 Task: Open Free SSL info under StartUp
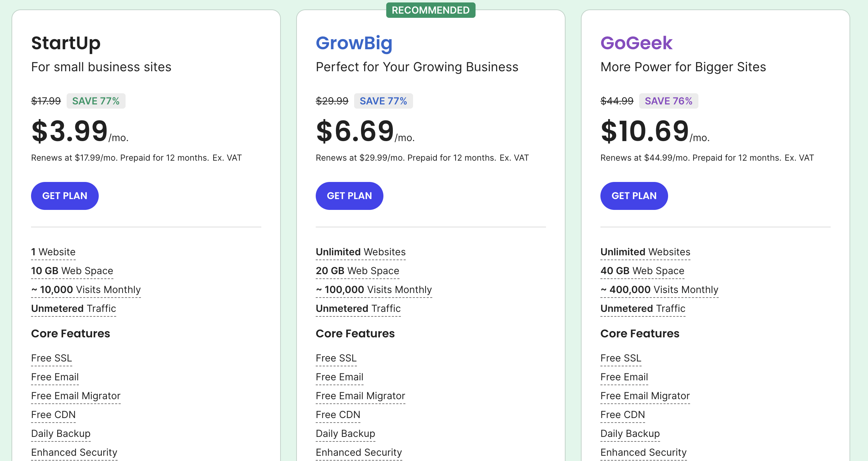(51, 358)
